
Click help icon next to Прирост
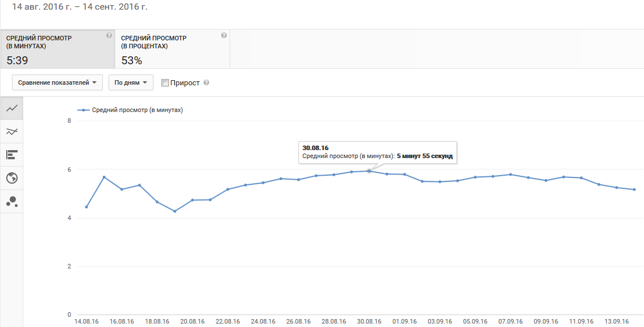[206, 83]
